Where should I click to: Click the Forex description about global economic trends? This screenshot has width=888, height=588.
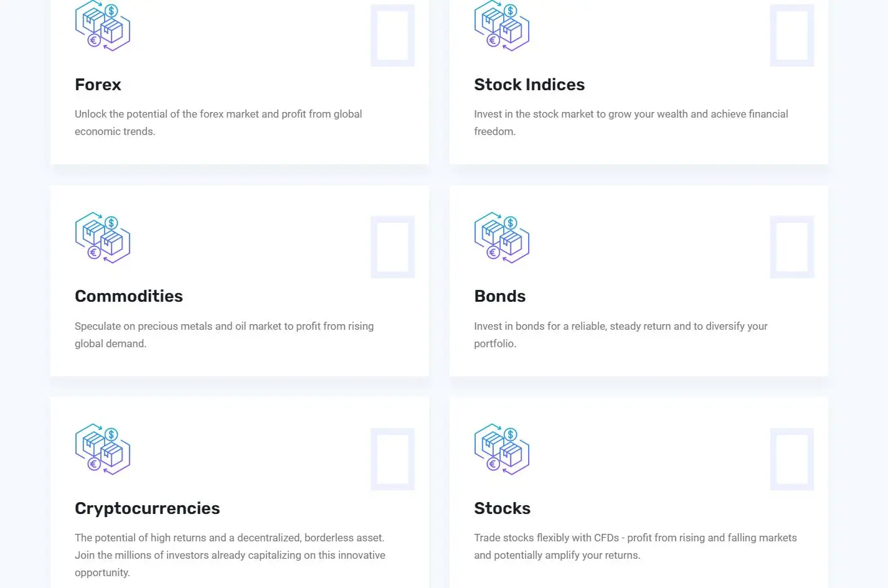[x=219, y=123]
